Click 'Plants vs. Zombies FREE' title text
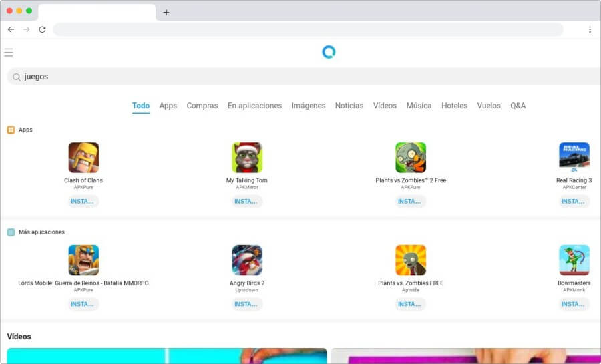The width and height of the screenshot is (601, 364). 411,283
